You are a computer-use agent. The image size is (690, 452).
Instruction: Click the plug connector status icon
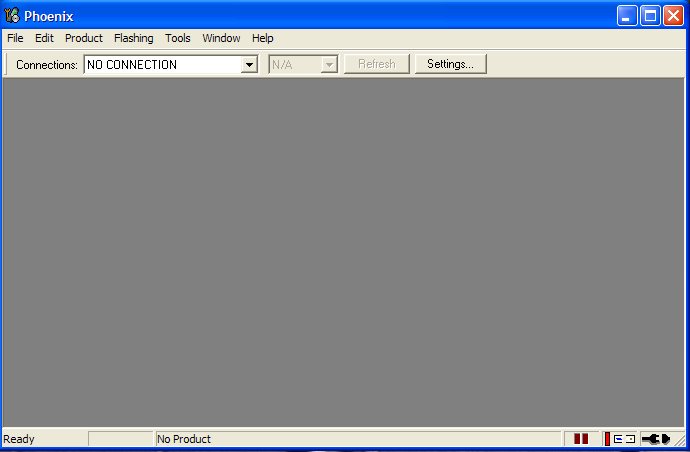pos(655,439)
